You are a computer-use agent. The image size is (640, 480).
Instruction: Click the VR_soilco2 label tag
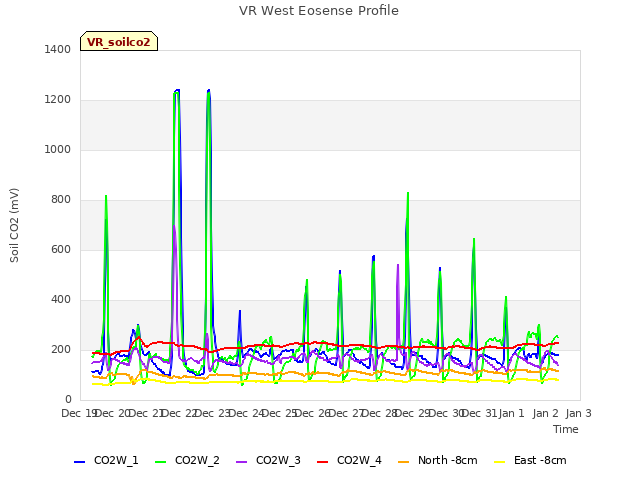119,41
